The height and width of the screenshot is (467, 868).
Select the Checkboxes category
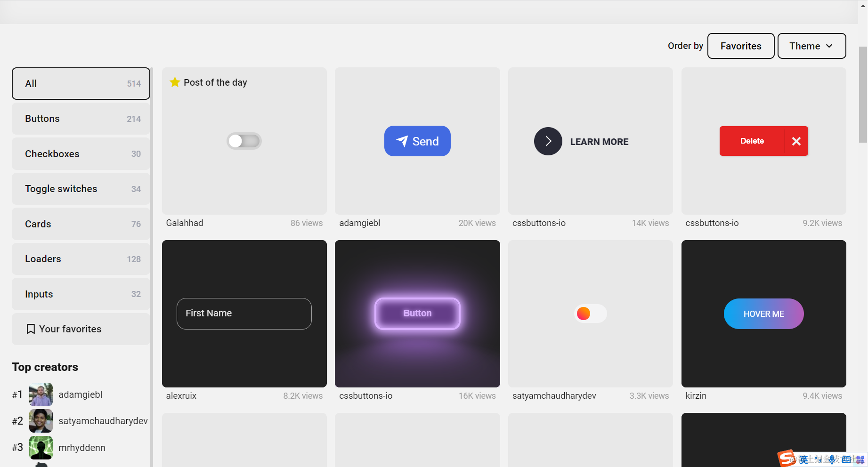click(81, 154)
